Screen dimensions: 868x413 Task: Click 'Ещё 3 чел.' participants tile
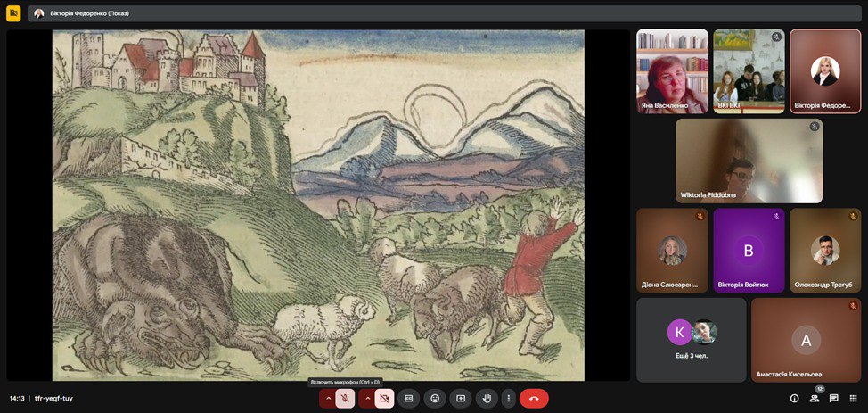pos(691,340)
